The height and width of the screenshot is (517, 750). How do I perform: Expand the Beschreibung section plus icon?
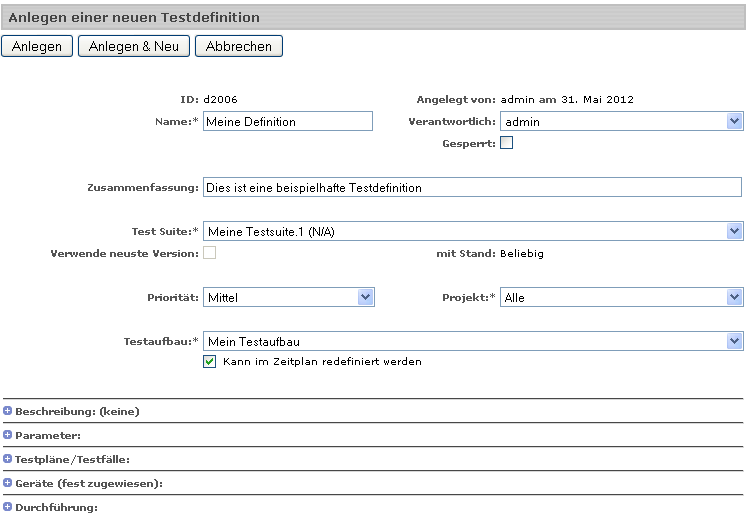pos(8,411)
